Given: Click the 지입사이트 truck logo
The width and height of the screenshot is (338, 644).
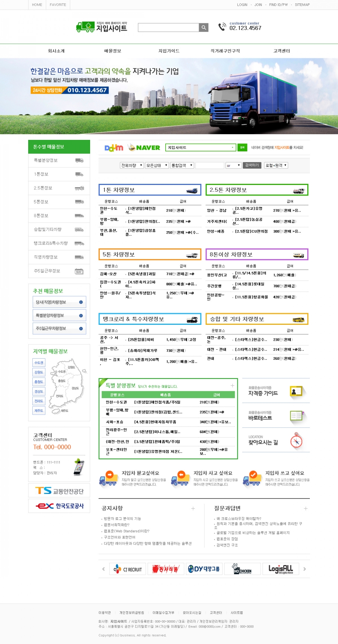Looking at the screenshot, I should pyautogui.click(x=102, y=27).
